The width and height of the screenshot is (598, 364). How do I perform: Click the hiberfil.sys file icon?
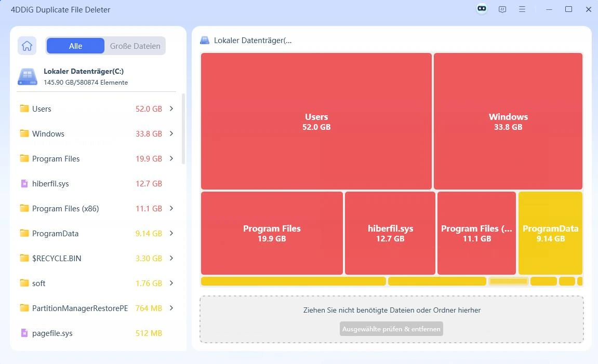(x=24, y=183)
